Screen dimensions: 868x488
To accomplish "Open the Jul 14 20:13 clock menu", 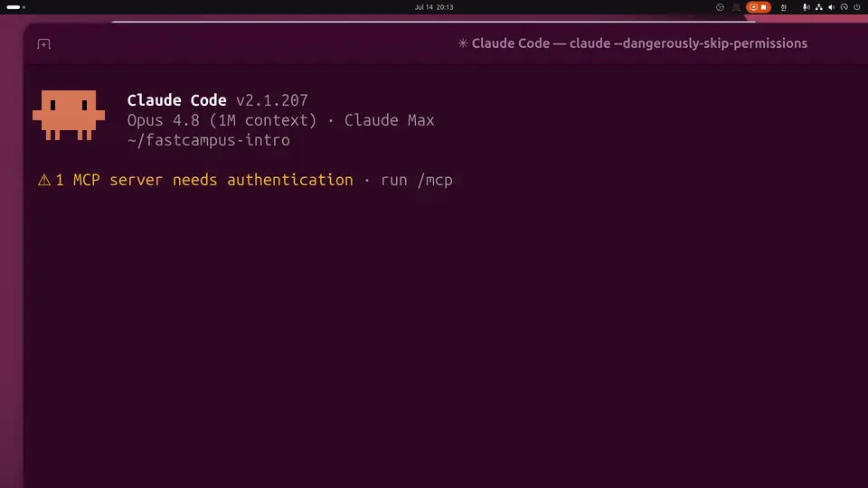I will coord(434,7).
